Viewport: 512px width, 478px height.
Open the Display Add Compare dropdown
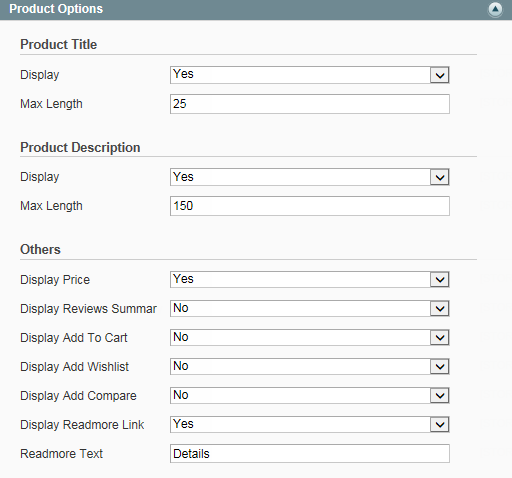(x=310, y=395)
